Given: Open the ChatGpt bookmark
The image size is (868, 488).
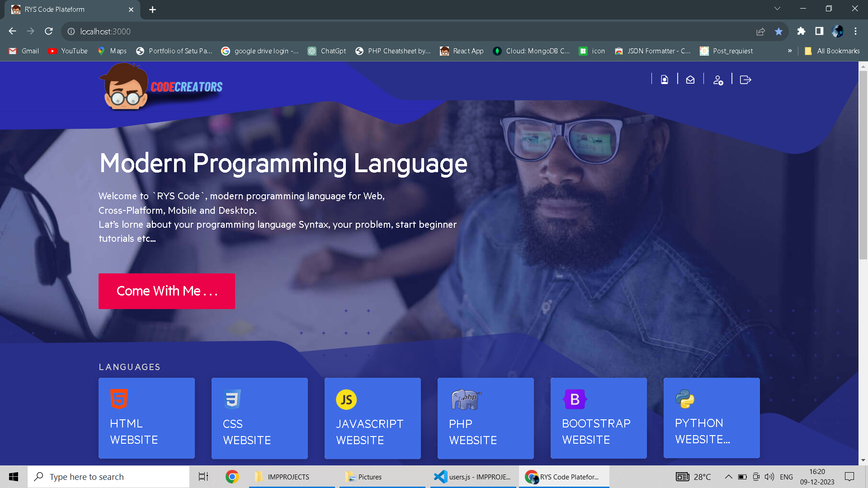Looking at the screenshot, I should pyautogui.click(x=327, y=51).
